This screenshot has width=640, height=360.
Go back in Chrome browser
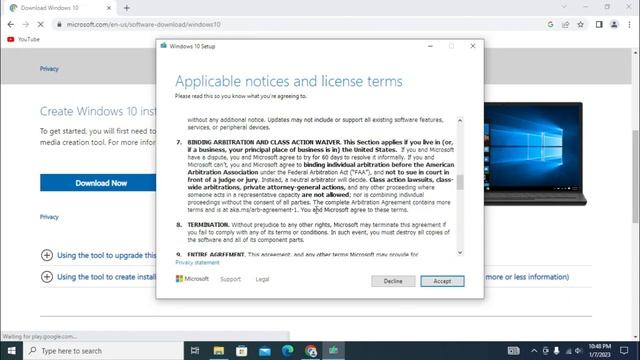coord(11,24)
